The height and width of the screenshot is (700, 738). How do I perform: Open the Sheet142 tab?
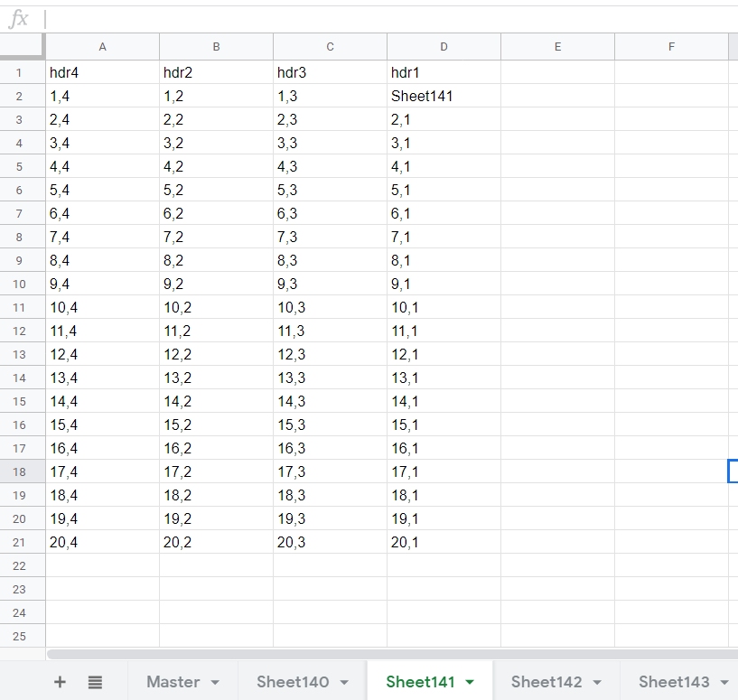(x=546, y=682)
